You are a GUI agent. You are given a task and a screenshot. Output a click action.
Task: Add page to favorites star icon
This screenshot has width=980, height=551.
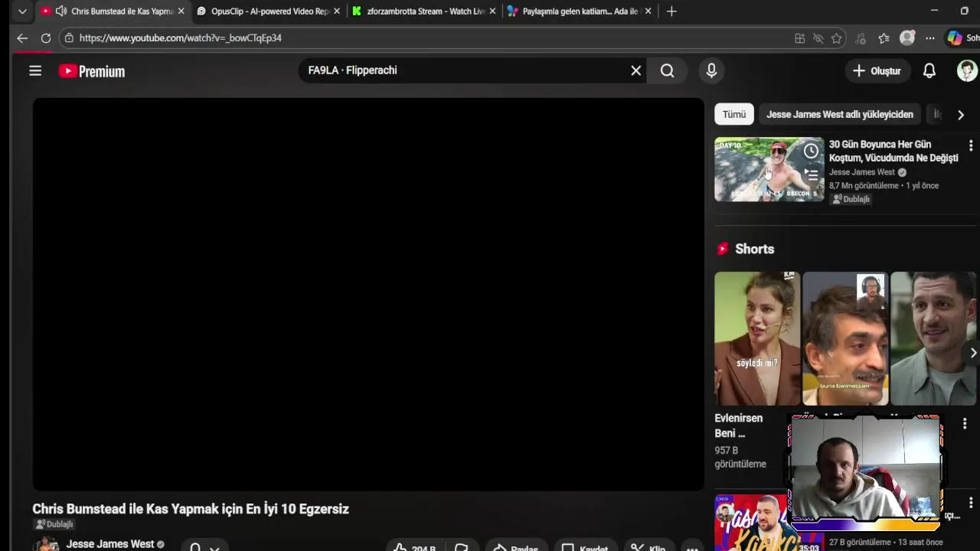coord(837,38)
